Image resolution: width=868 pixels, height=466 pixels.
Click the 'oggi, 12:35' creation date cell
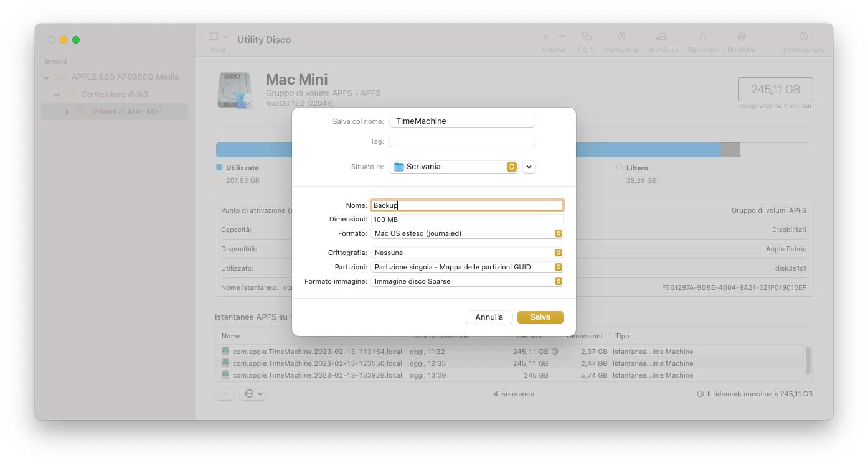(427, 363)
